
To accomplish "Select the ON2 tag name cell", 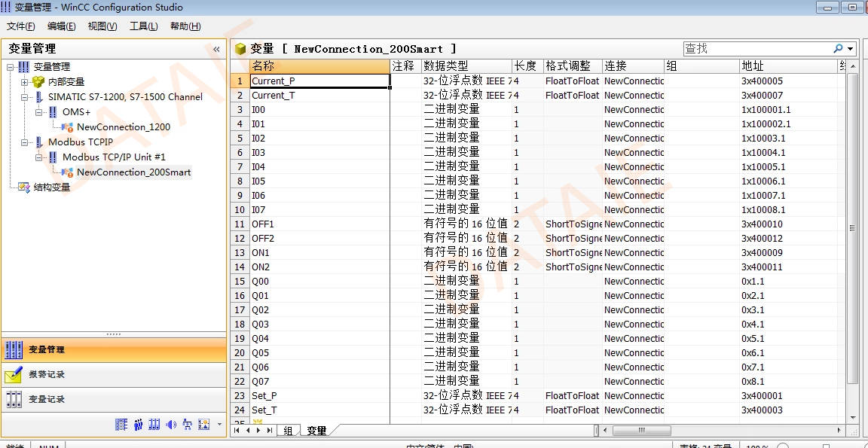I will pos(320,267).
